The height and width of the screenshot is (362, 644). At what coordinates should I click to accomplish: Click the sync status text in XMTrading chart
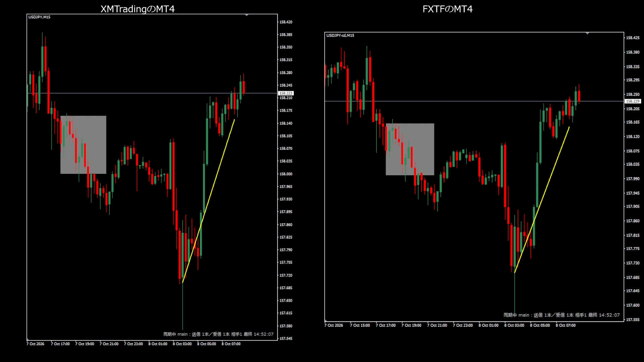point(218,334)
